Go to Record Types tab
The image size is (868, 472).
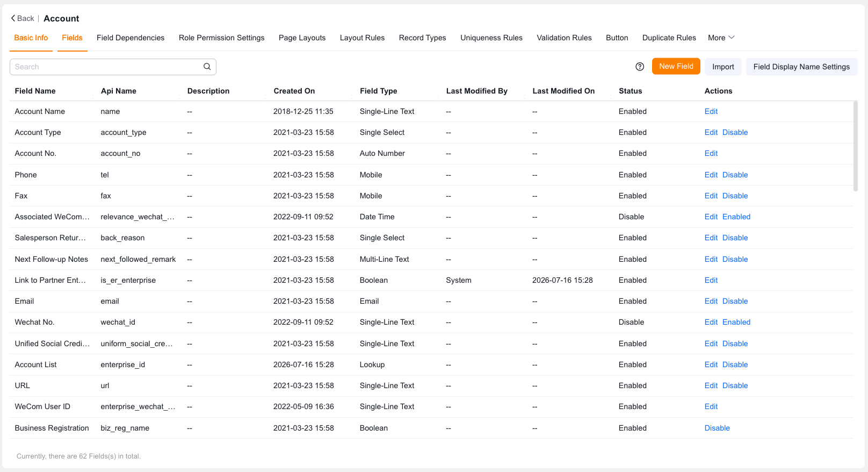point(422,38)
